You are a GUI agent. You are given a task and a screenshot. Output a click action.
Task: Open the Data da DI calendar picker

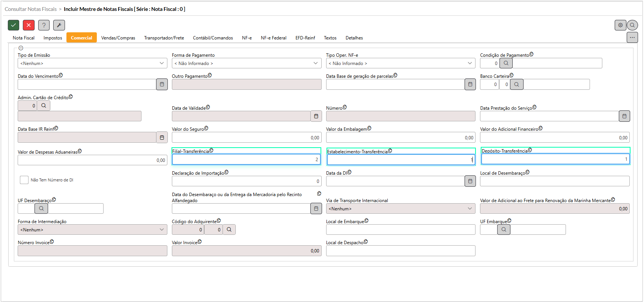pos(470,181)
